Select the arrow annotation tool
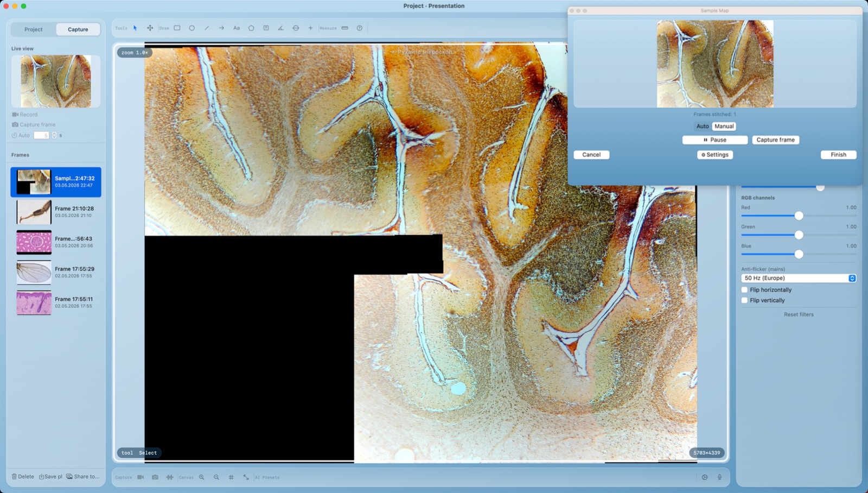 pyautogui.click(x=221, y=28)
